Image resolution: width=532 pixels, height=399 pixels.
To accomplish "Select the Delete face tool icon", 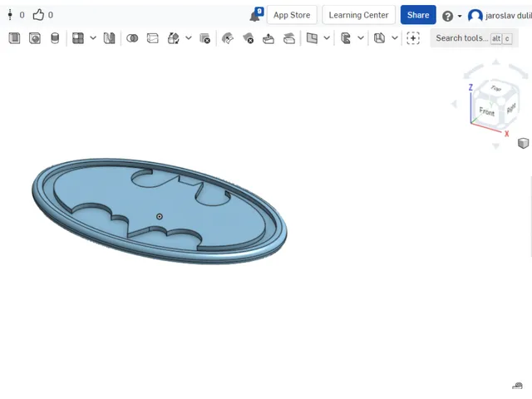I will pos(248,38).
